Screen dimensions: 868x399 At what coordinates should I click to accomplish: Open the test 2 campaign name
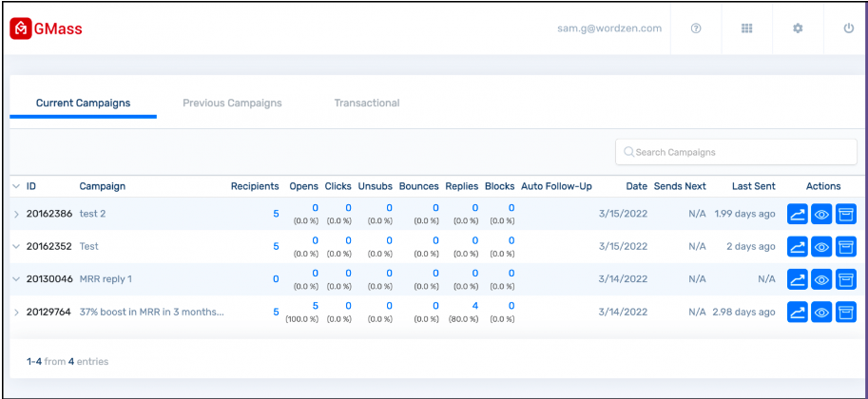(92, 214)
